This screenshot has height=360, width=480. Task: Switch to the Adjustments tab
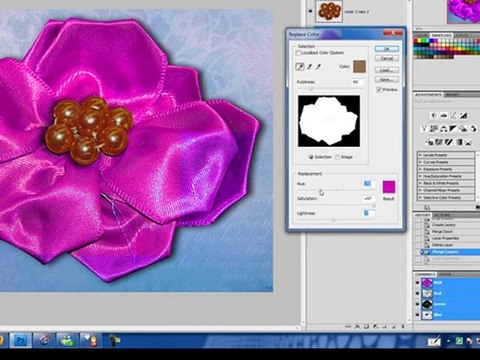coord(428,95)
